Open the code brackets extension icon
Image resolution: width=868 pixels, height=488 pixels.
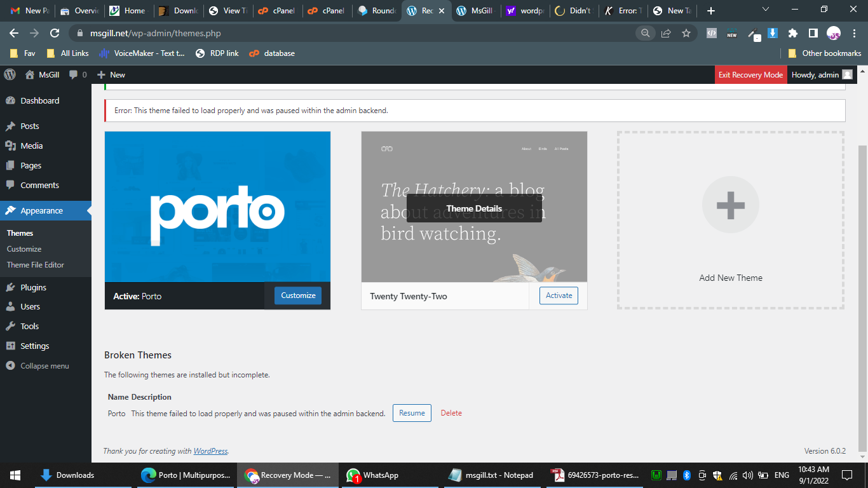tap(712, 33)
